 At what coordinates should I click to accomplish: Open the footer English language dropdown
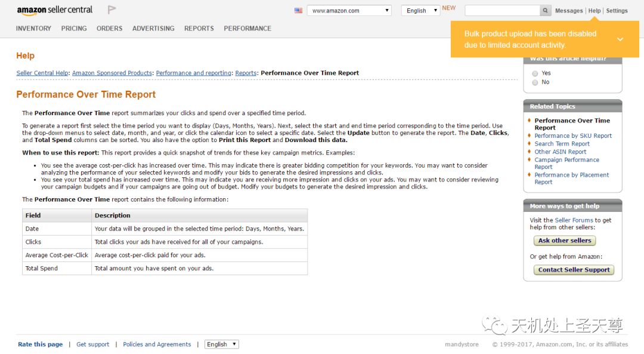[x=221, y=344]
